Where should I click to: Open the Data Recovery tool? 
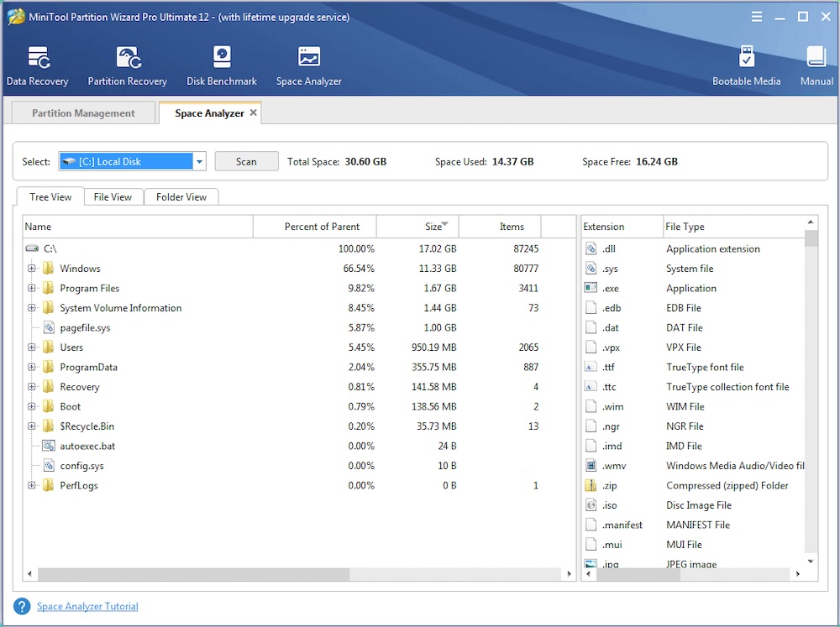pos(38,65)
